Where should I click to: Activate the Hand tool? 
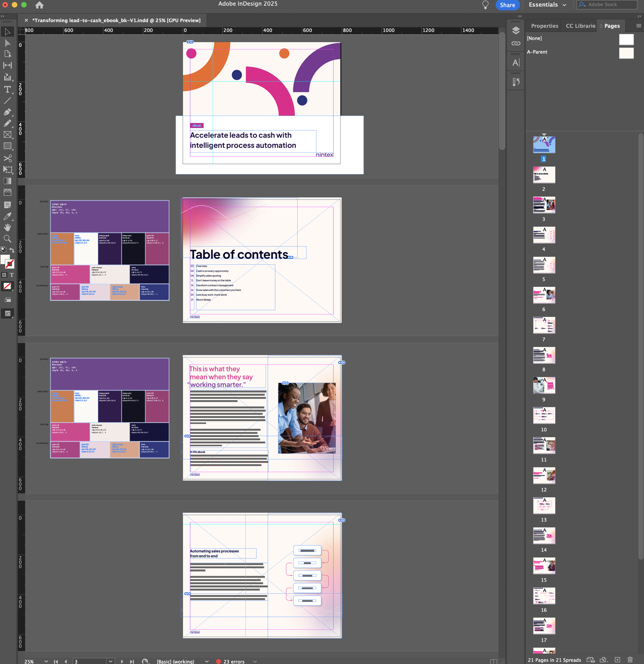click(7, 227)
